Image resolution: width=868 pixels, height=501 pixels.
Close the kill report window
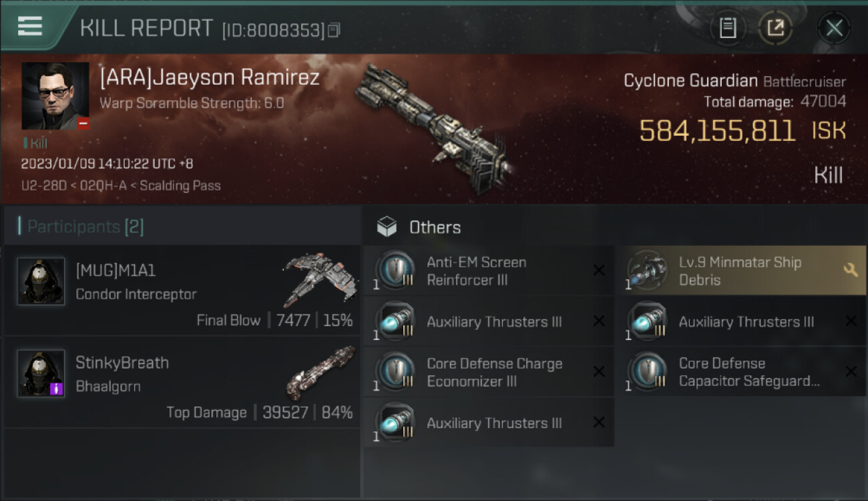pos(834,28)
